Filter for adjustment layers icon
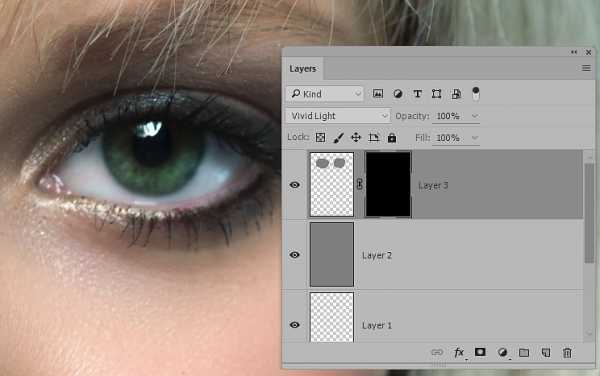The image size is (600, 376). click(398, 94)
